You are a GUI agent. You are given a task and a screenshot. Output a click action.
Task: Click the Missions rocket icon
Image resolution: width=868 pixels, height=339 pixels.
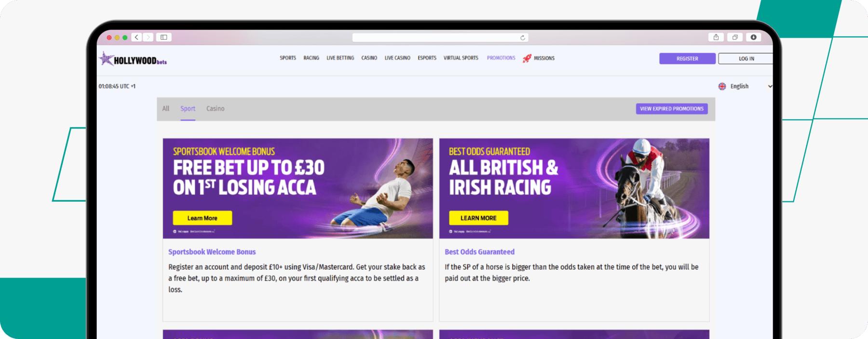click(x=527, y=58)
